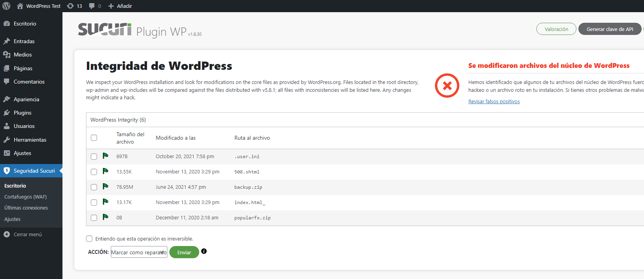Click the 'index.html_' file path
The height and width of the screenshot is (279, 644).
(250, 202)
